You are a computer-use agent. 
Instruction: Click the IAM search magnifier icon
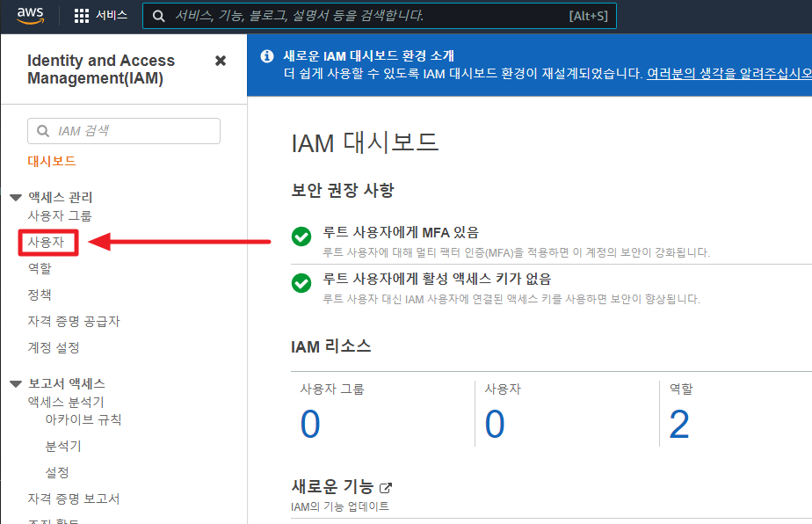(43, 131)
